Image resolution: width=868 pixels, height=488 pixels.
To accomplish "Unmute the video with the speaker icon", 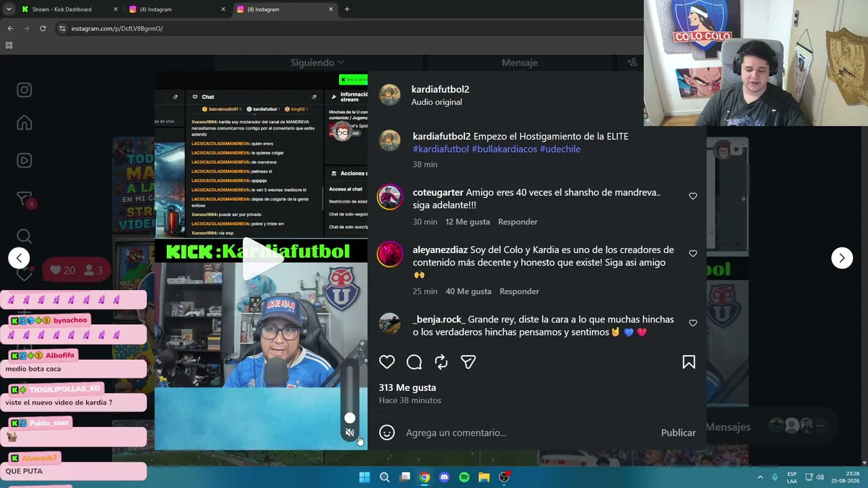I will coord(350,432).
